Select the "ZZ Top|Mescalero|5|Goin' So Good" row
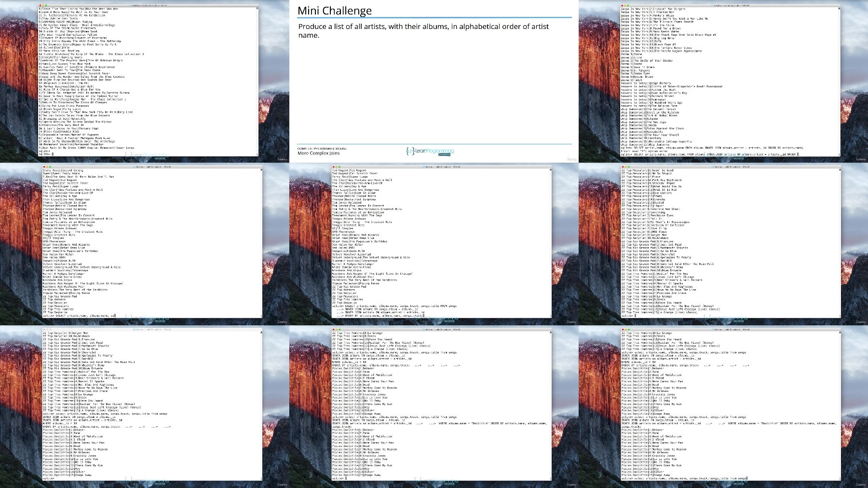 (648, 170)
